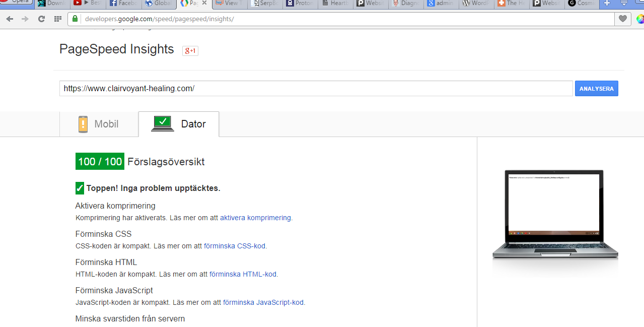Reload the current page
Screen dimensions: 644x327
42,19
